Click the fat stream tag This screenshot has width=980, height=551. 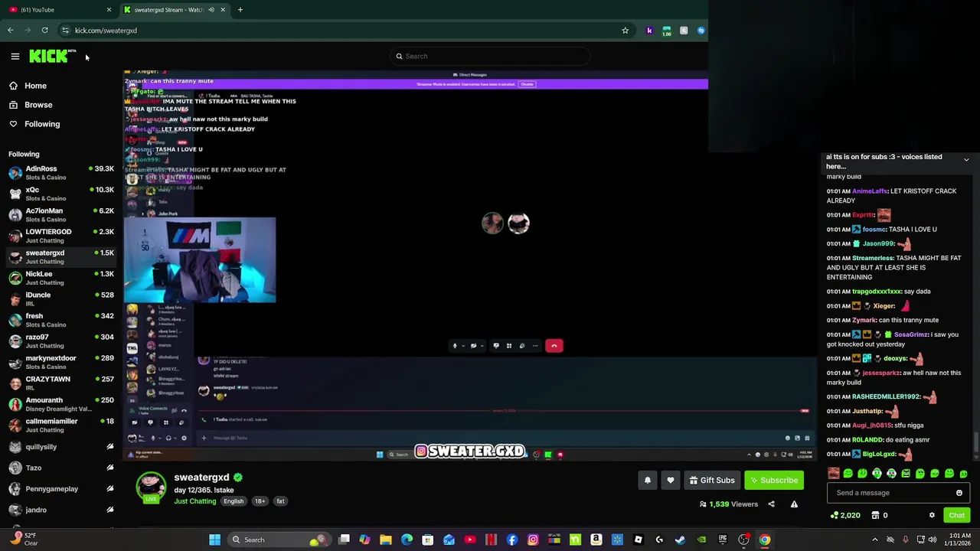click(280, 501)
